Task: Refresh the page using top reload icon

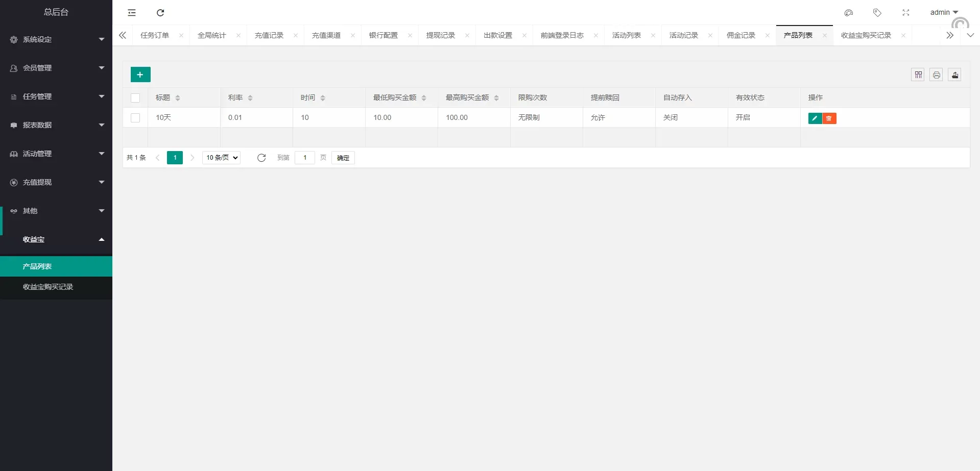Action: 160,13
